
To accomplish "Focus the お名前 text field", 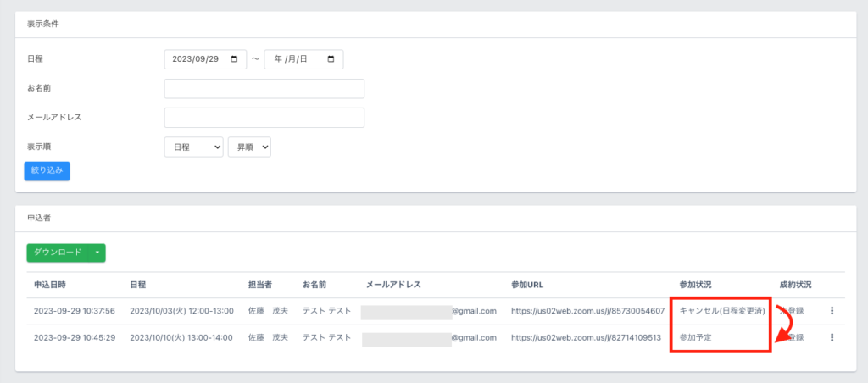I will (x=264, y=89).
